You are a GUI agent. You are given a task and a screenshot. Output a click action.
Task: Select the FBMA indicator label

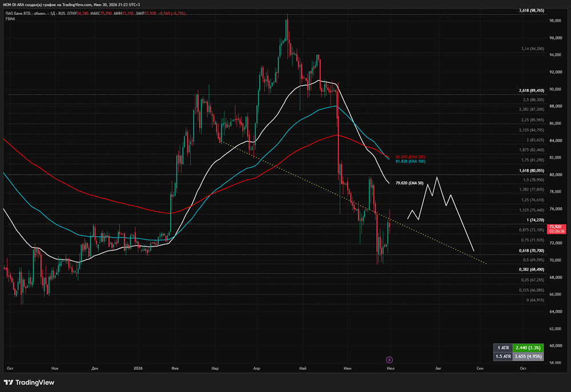(x=10, y=19)
